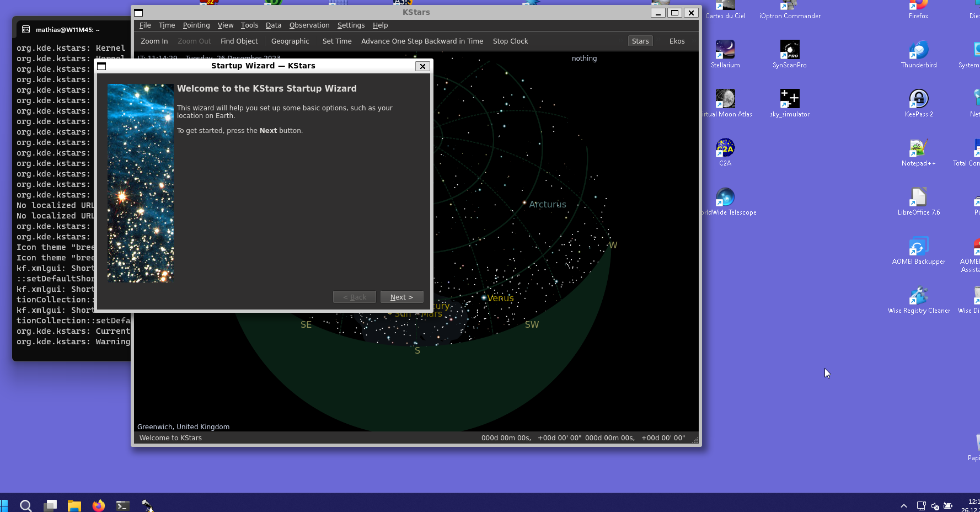Open the View menu
Screen dimensions: 980x512
tap(226, 25)
